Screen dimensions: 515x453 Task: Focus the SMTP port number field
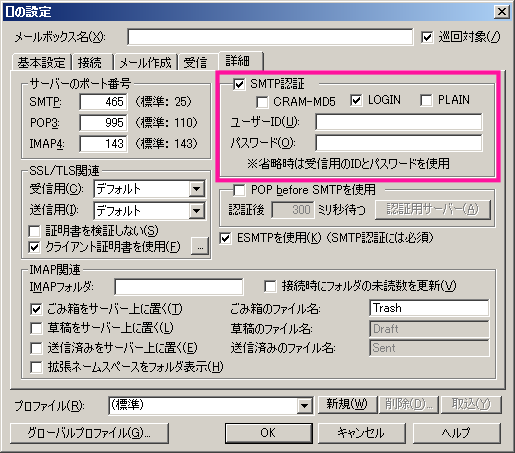[103, 102]
